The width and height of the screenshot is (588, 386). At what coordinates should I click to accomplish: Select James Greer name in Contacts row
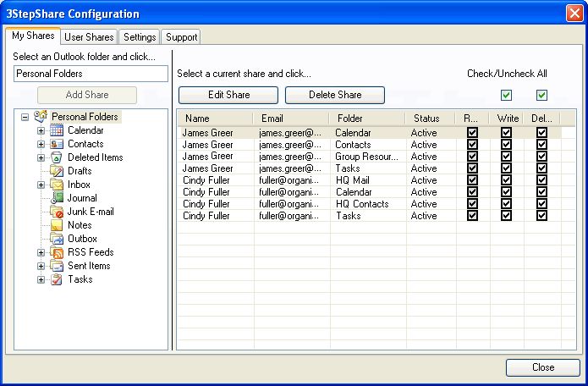(207, 145)
